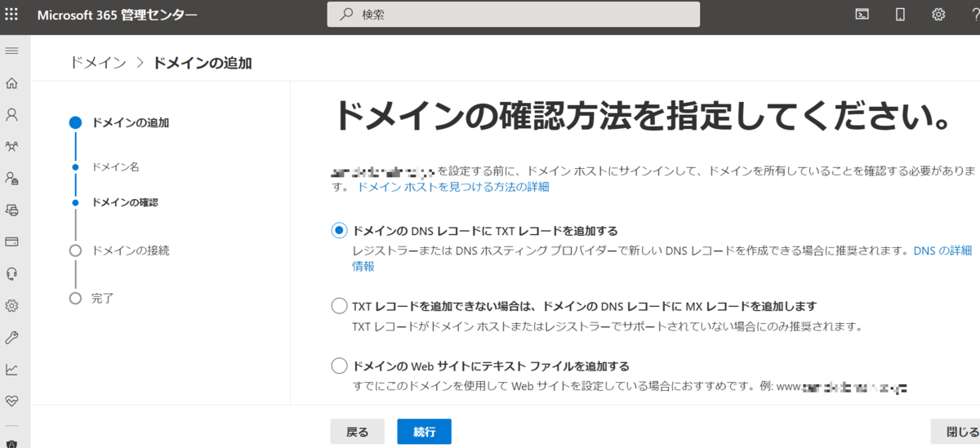The image size is (980, 448).
Task: Click the 戻る button
Action: [357, 432]
